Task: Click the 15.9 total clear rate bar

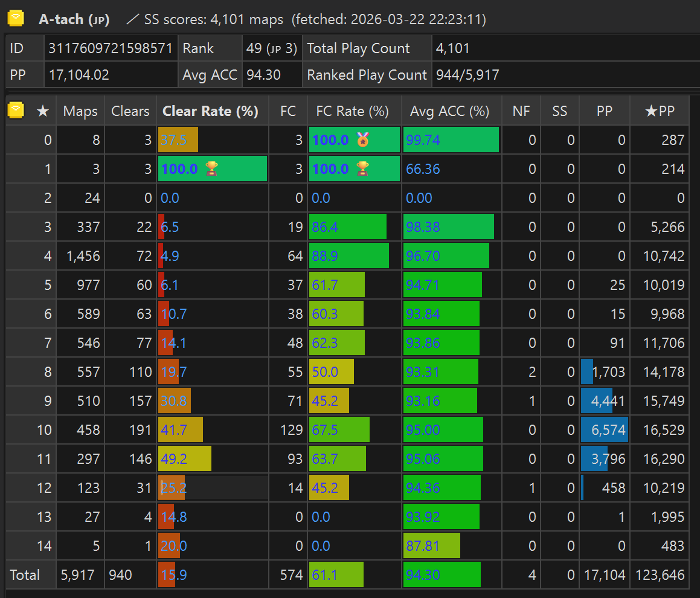Action: click(x=166, y=575)
